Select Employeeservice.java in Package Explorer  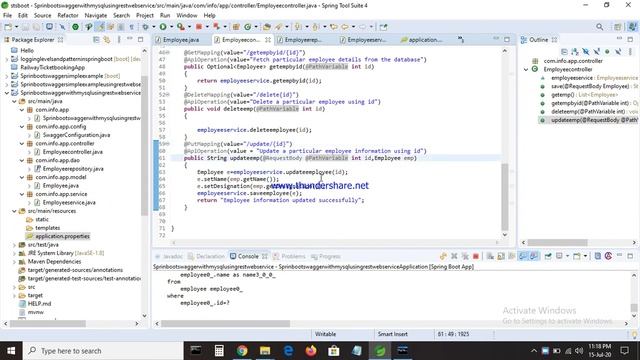(x=69, y=202)
